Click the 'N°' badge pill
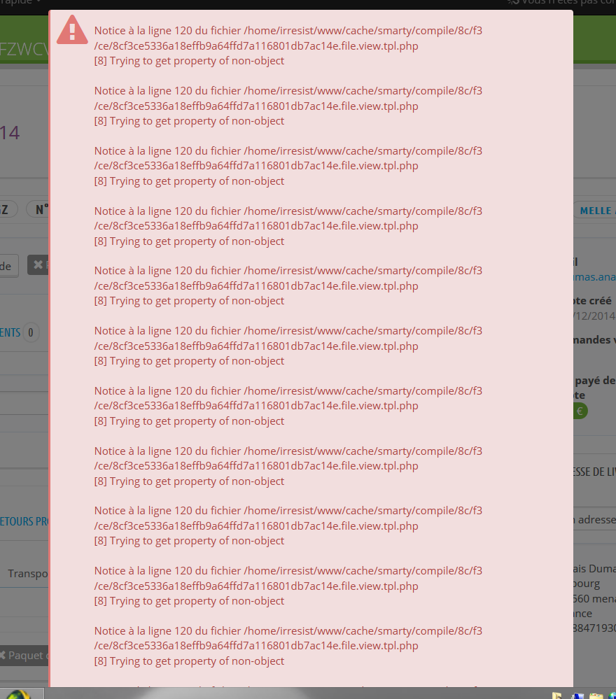This screenshot has height=699, width=616. pyautogui.click(x=38, y=209)
